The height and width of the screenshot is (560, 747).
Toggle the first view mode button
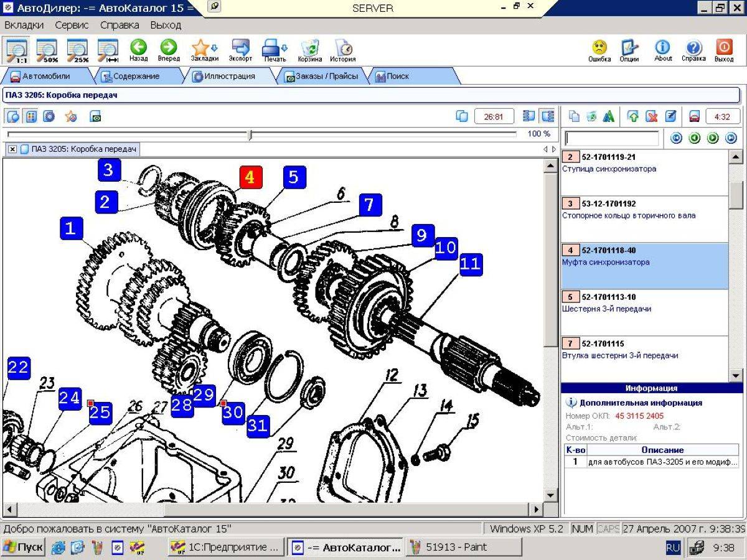pos(13,116)
